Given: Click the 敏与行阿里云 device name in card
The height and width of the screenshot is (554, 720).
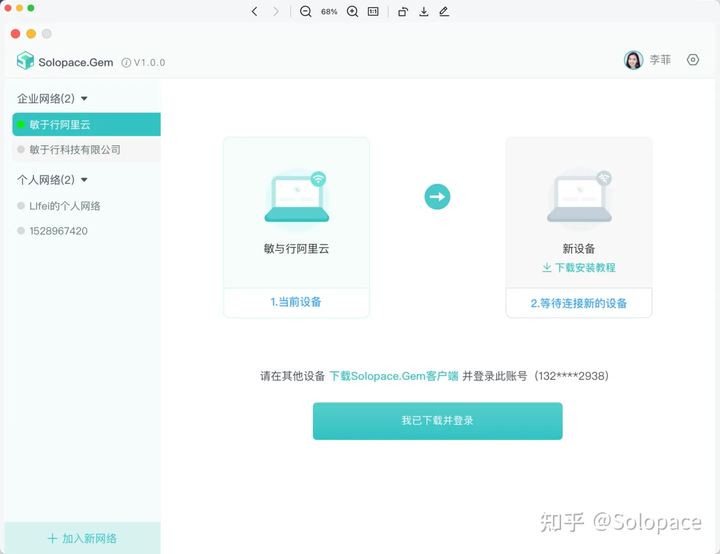Looking at the screenshot, I should [x=296, y=249].
